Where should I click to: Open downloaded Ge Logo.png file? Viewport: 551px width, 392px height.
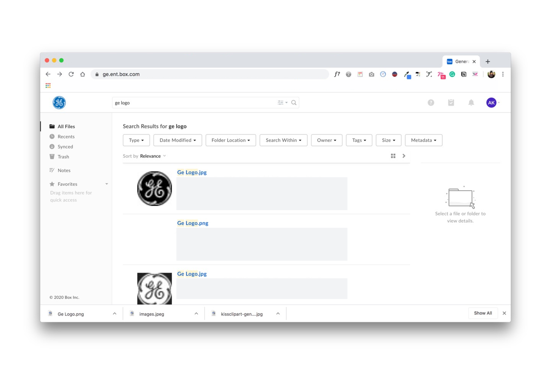pyautogui.click(x=71, y=314)
